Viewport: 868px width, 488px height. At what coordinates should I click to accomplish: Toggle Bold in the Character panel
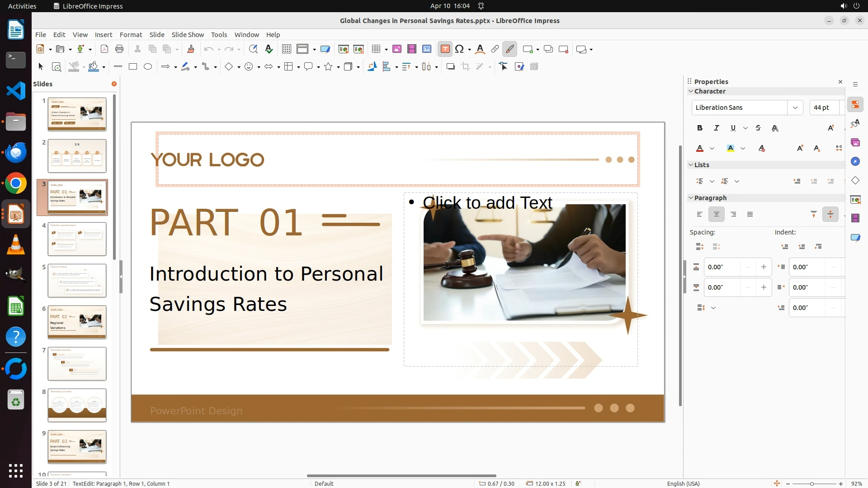700,128
